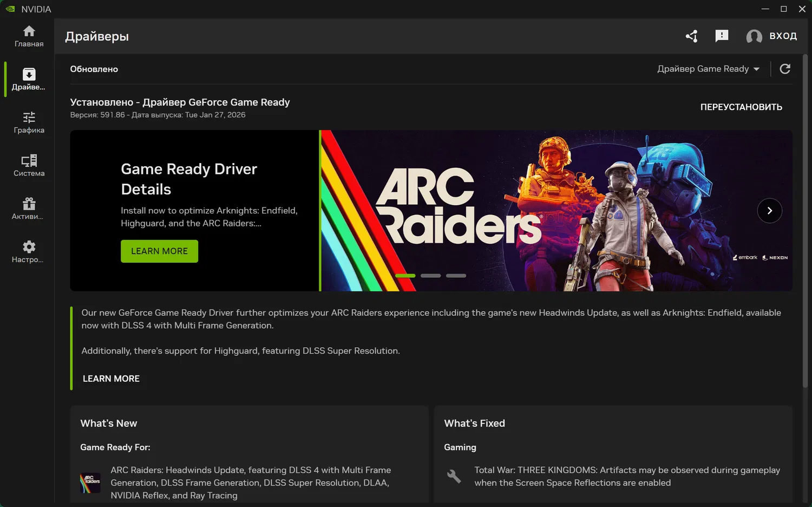The image size is (812, 507).
Task: Click the LEARN MORE link under the driver description
Action: point(111,379)
